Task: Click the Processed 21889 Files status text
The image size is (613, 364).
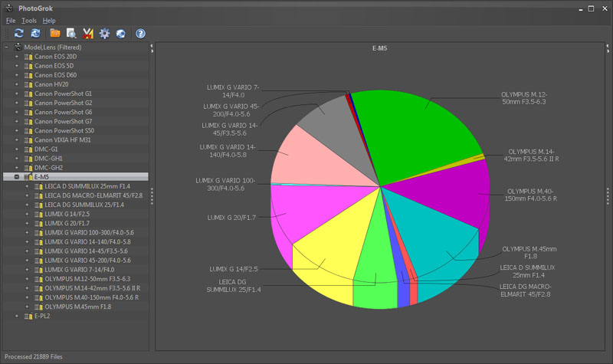Action: point(34,356)
